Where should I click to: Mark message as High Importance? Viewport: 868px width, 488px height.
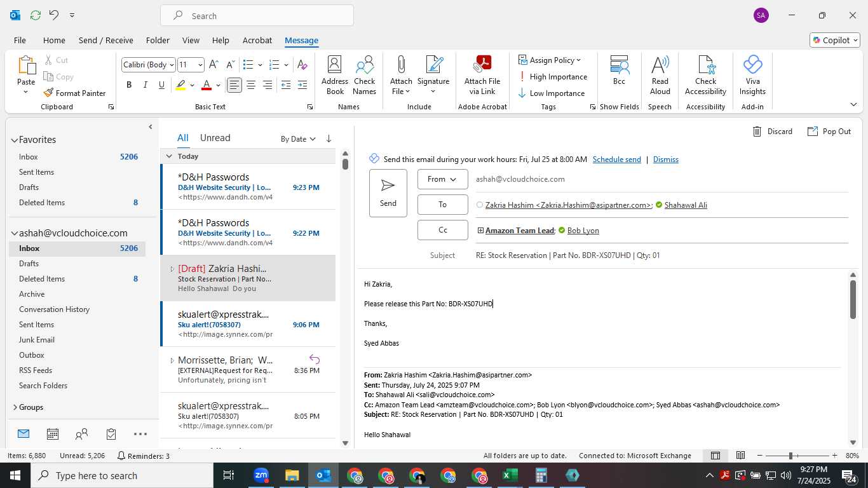pos(552,77)
